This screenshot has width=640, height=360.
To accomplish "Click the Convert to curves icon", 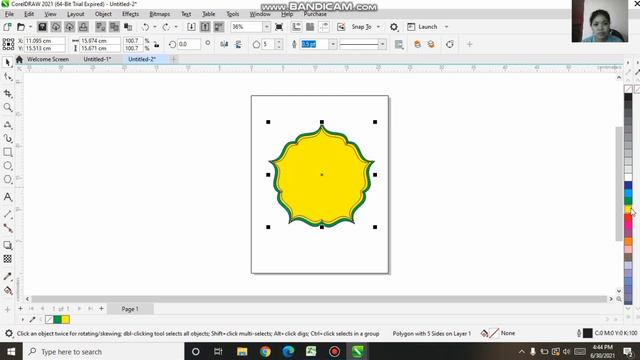I will [449, 44].
